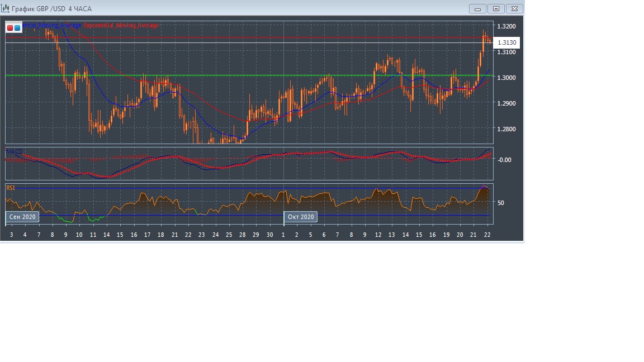The height and width of the screenshot is (362, 644).
Task: Click the MACD -0.00 axis label
Action: point(504,160)
